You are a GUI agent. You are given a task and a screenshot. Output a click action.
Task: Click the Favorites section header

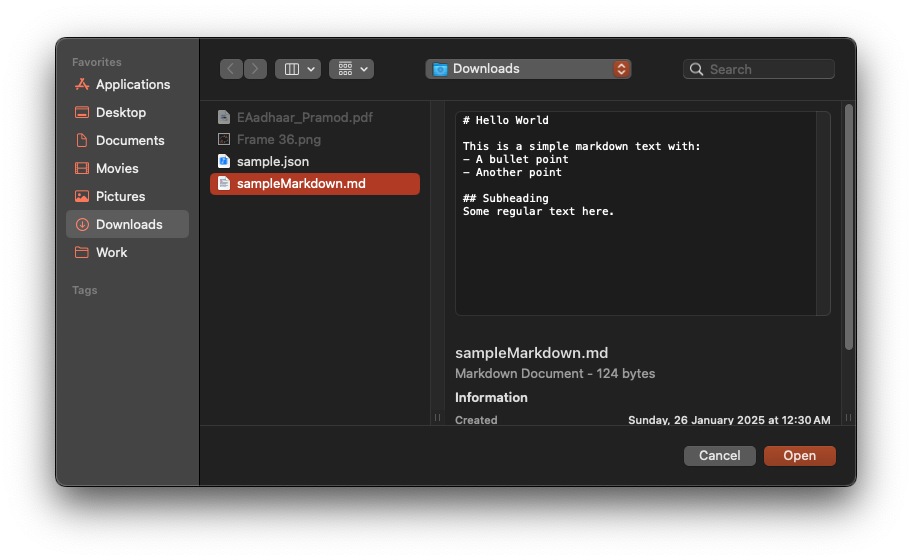[97, 62]
